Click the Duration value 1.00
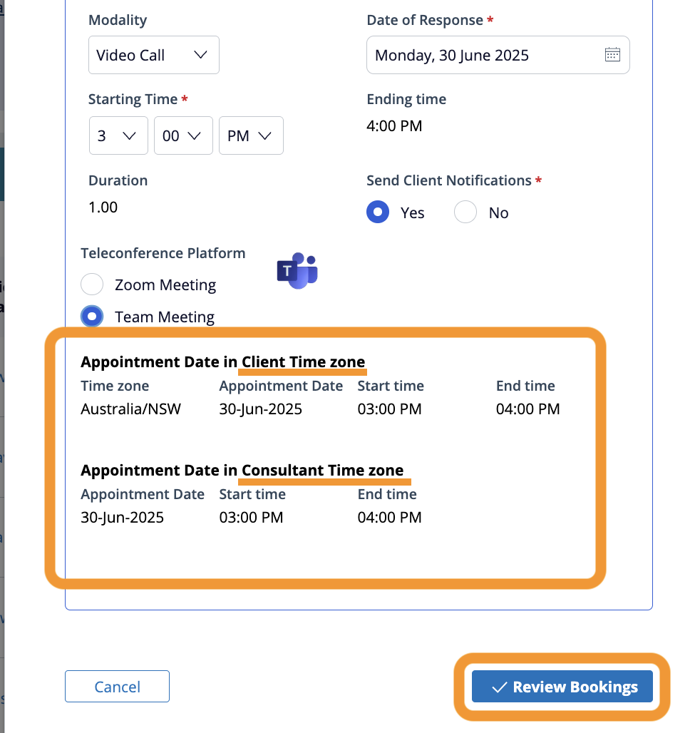Viewport: 700px width, 733px height. tap(103, 207)
